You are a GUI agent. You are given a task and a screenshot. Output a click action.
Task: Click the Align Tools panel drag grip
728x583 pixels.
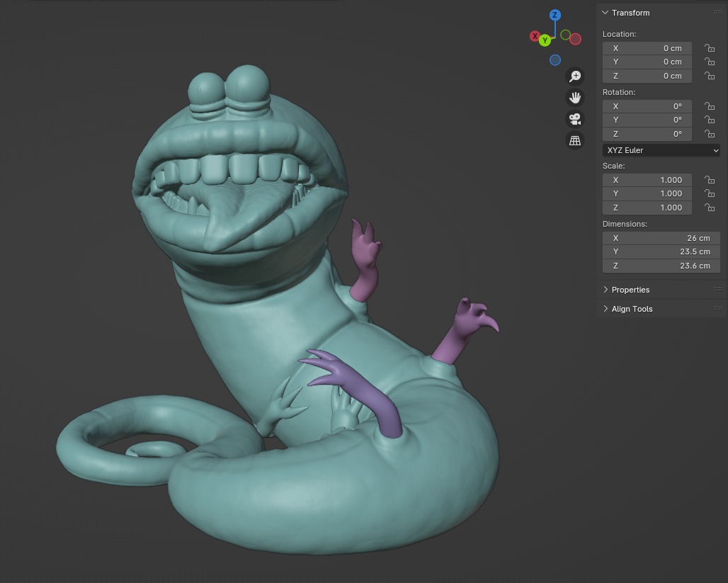718,308
